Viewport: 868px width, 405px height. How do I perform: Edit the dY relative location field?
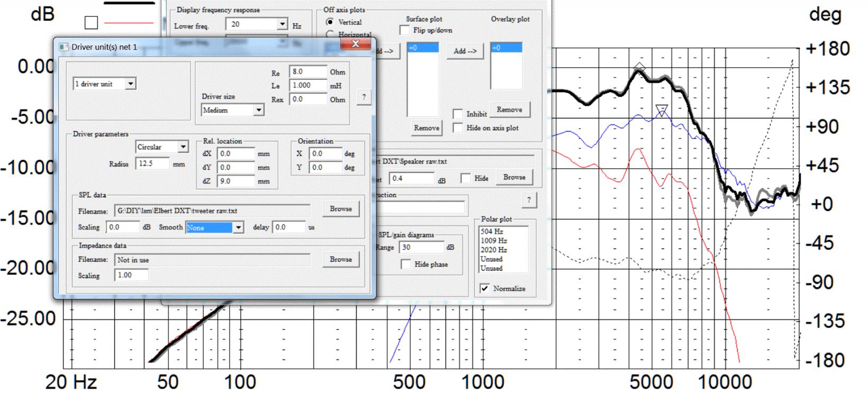click(x=236, y=167)
